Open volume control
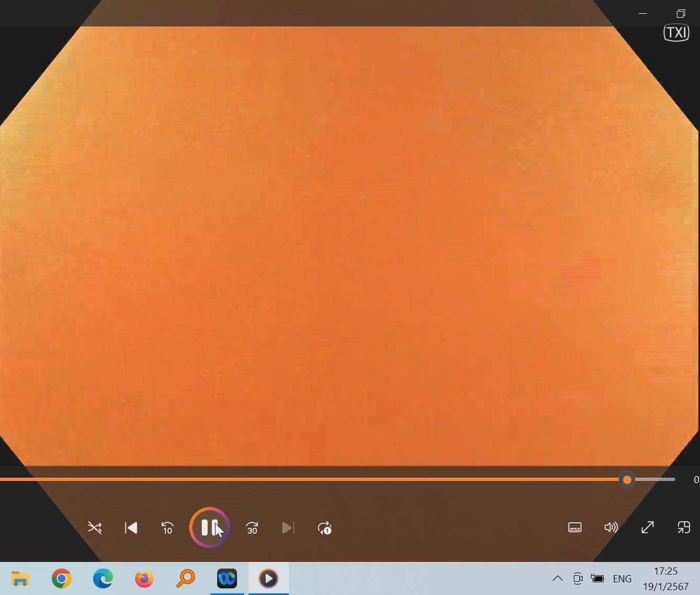The image size is (700, 595). (x=611, y=527)
